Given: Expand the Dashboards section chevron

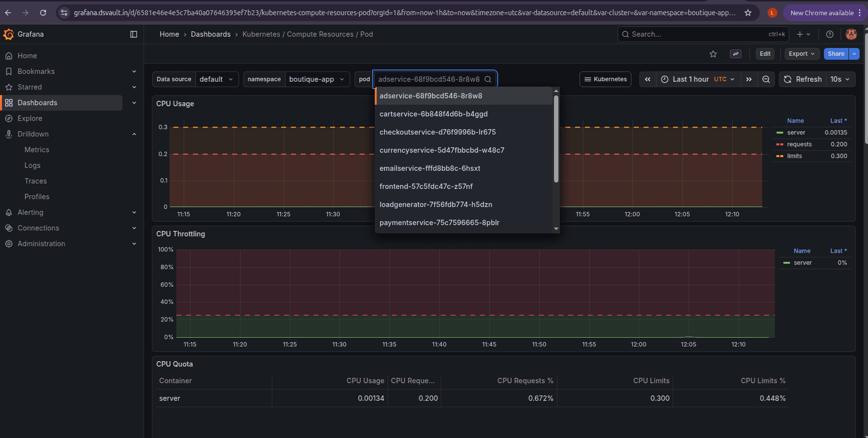Looking at the screenshot, I should pyautogui.click(x=134, y=103).
